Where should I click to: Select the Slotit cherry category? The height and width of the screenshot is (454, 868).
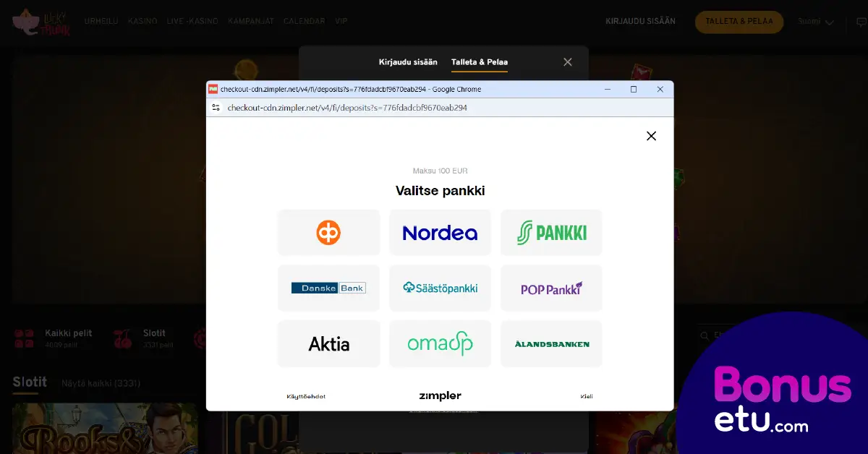(x=143, y=338)
